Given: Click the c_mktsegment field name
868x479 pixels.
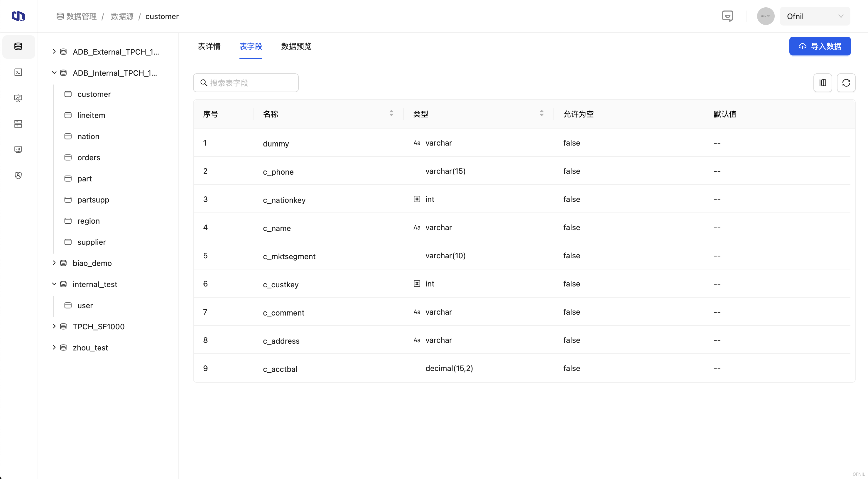Looking at the screenshot, I should pos(289,256).
